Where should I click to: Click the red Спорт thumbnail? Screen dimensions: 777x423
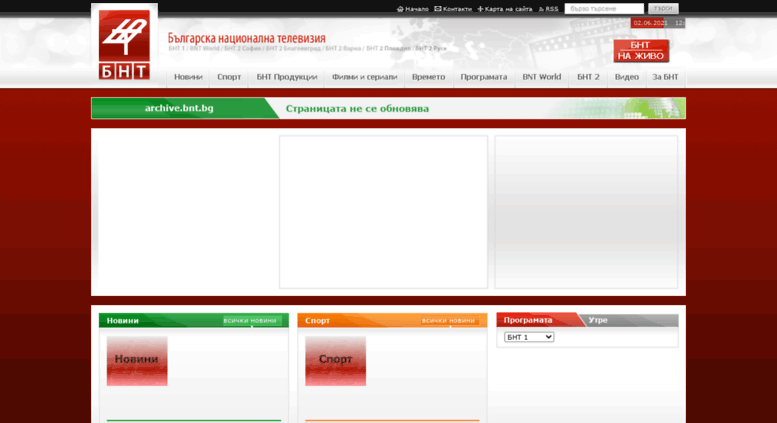(335, 361)
